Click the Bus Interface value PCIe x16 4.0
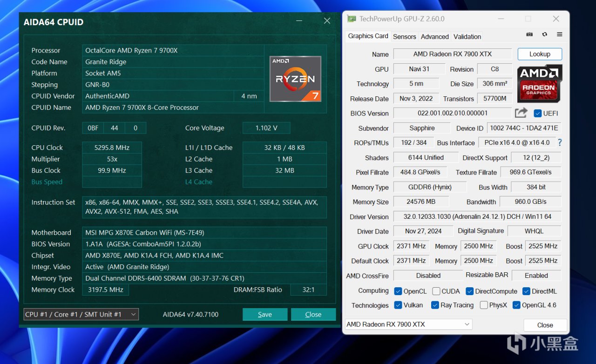This screenshot has width=596, height=364. pyautogui.click(x=517, y=142)
